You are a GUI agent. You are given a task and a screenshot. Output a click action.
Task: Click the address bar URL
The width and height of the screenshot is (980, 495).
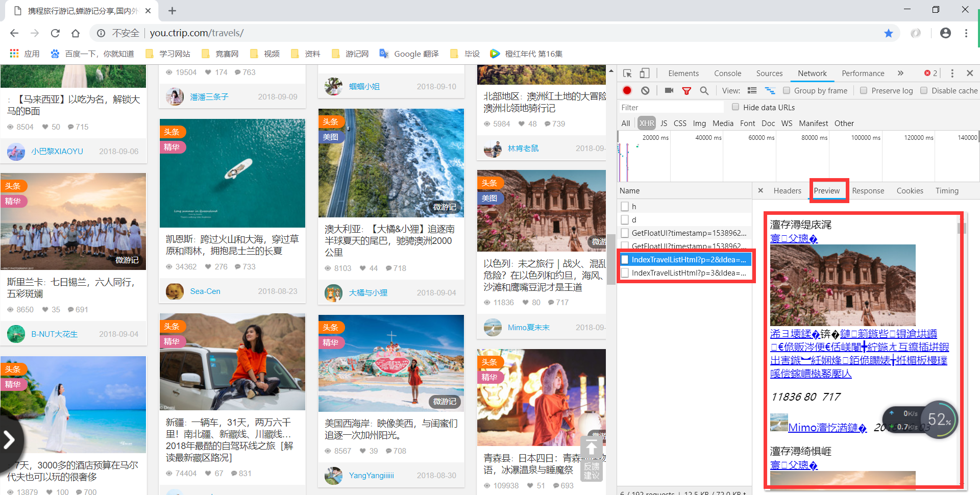pyautogui.click(x=197, y=33)
